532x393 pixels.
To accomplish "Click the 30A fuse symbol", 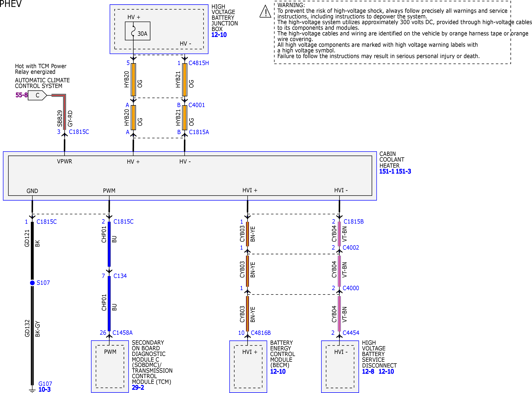I will [137, 31].
